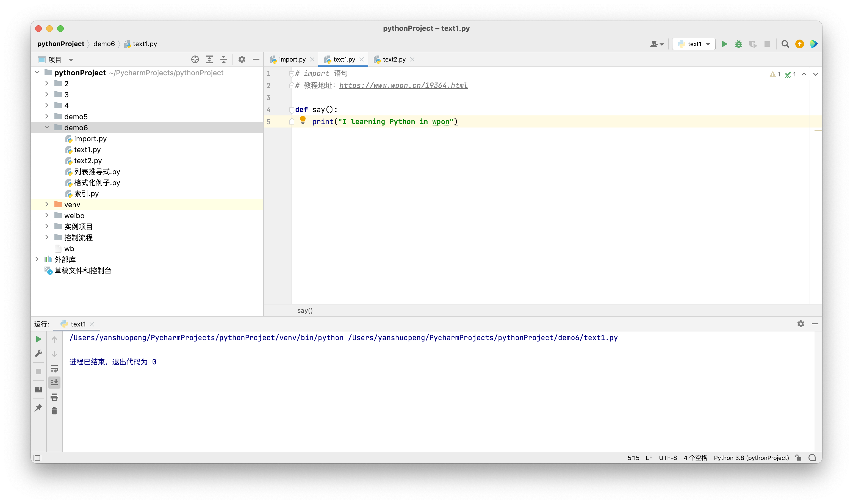Switch to the text2.py editor tab
Screen dimensions: 853x504
pos(394,59)
